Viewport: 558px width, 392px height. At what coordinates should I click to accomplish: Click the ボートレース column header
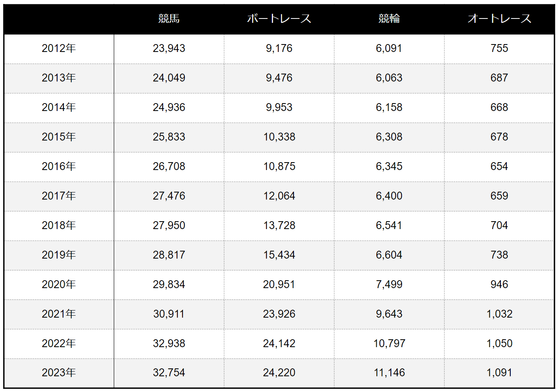click(x=279, y=18)
